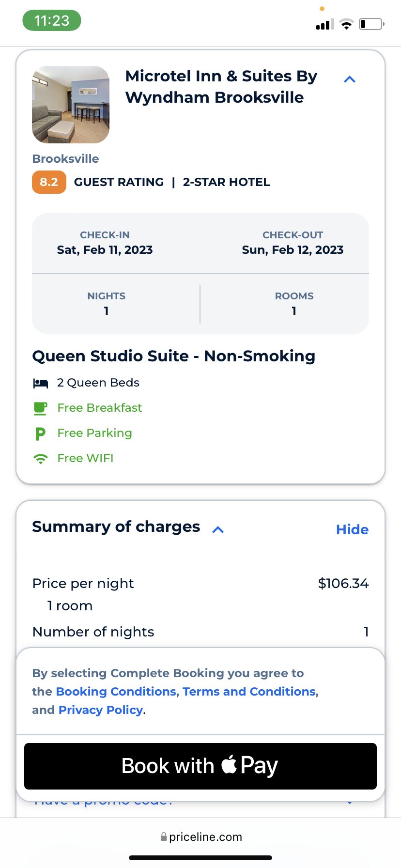Viewport: 401px width, 868px height.
Task: Tap the orange 8.2 guest rating badge
Action: pyautogui.click(x=49, y=182)
